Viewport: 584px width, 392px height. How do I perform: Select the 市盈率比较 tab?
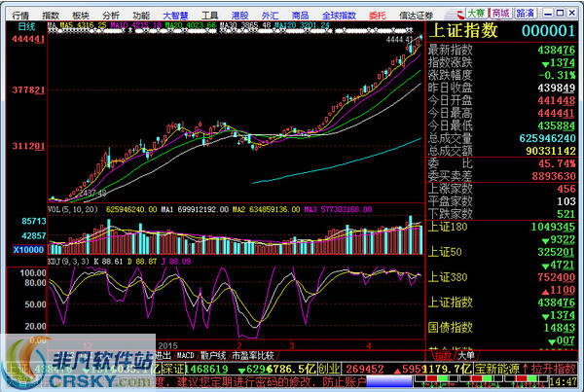(252, 356)
